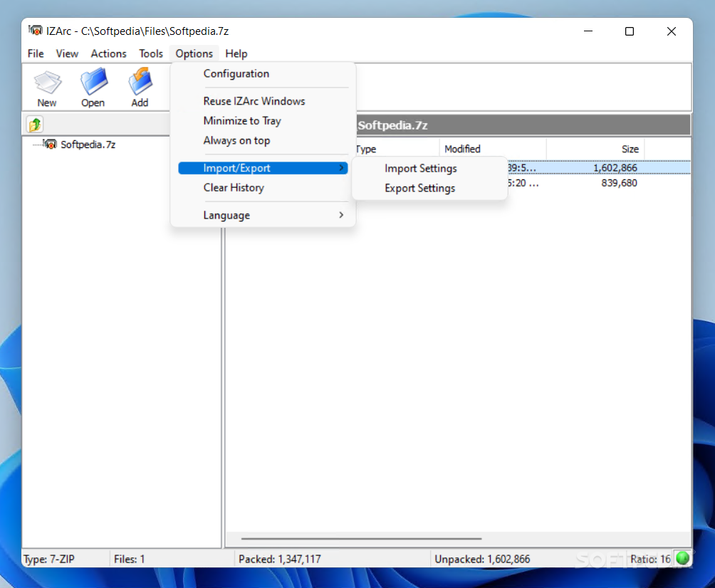The height and width of the screenshot is (588, 715).
Task: Click the IZArc title bar application icon
Action: click(x=35, y=31)
